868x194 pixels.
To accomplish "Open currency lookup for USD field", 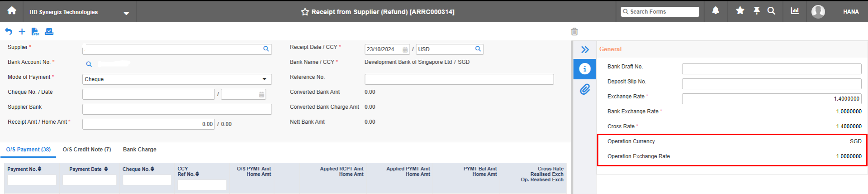I will [x=478, y=49].
